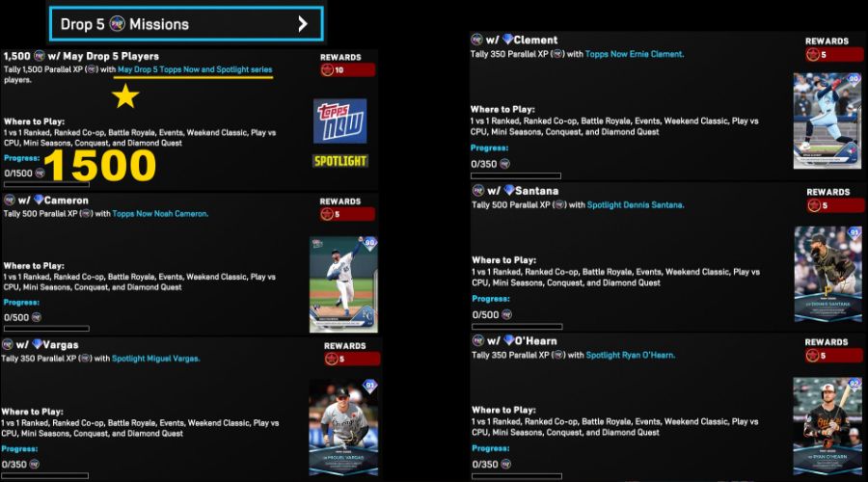Open the Drop 5 Missions header button
Viewport: 868px width, 482px height.
pos(186,24)
